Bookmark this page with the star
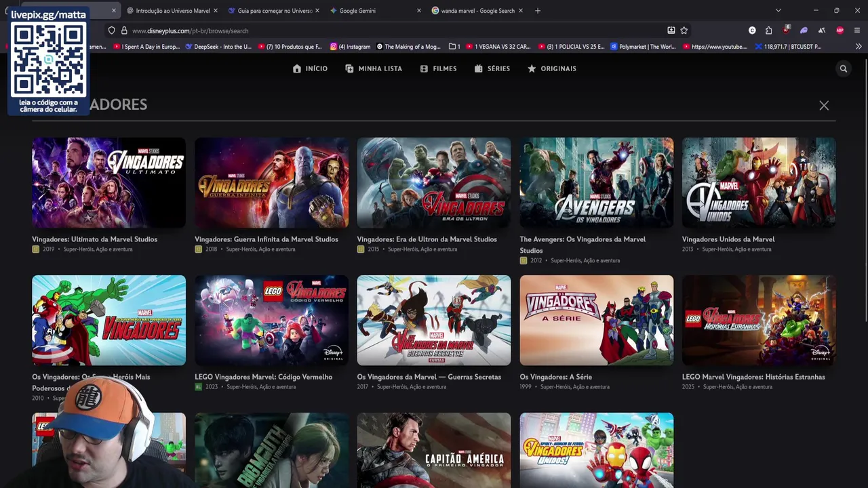The image size is (868, 488). (684, 30)
